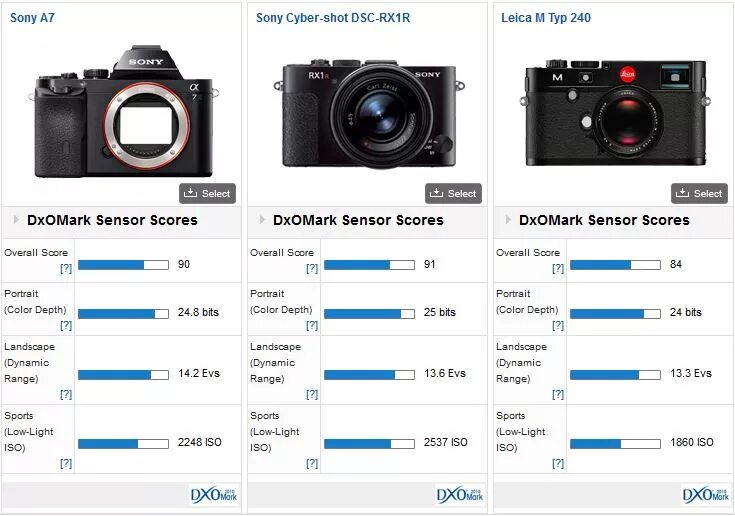This screenshot has width=735, height=516.
Task: Click the DxOMark logo under the RX1R
Action: click(459, 495)
